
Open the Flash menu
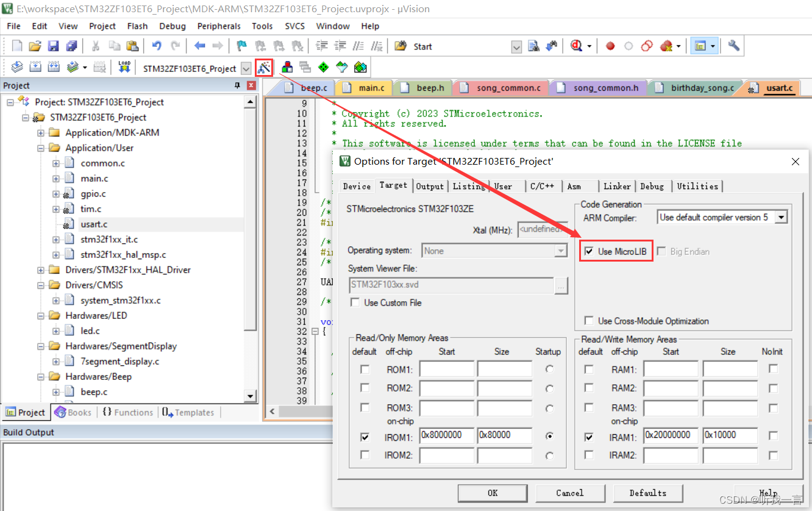[x=137, y=26]
